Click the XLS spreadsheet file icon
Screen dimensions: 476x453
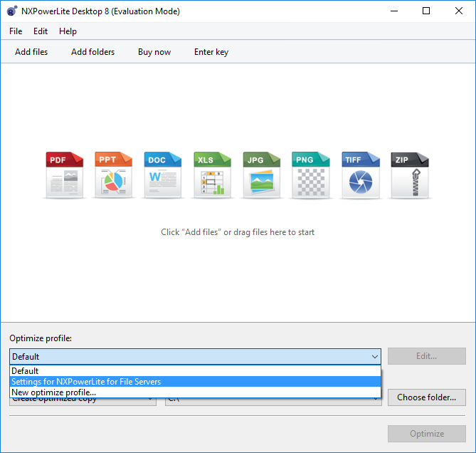pyautogui.click(x=212, y=175)
